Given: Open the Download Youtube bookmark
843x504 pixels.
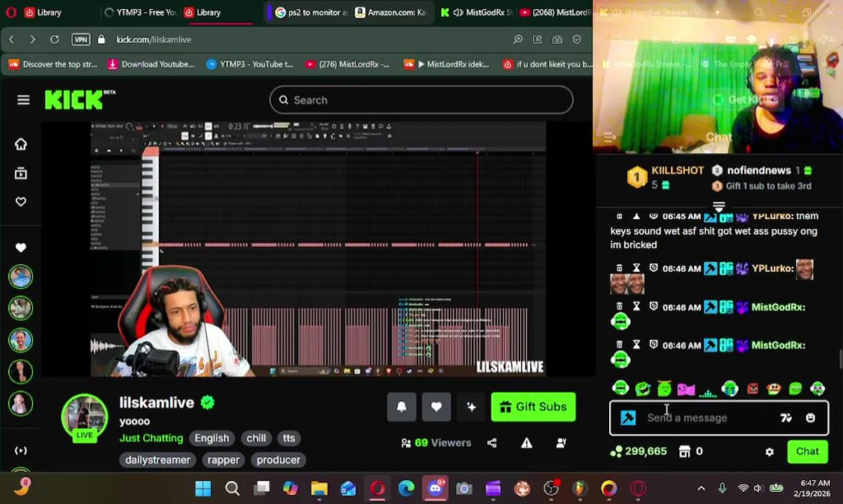Looking at the screenshot, I should [151, 64].
